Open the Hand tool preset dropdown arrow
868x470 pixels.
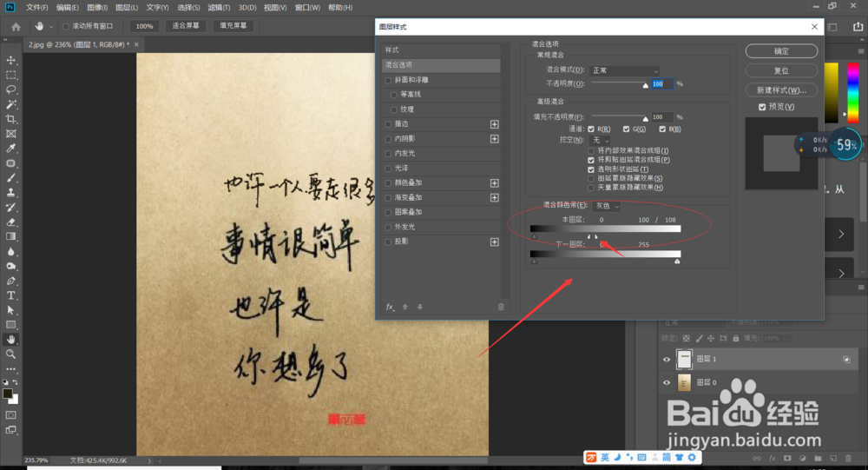[51, 27]
